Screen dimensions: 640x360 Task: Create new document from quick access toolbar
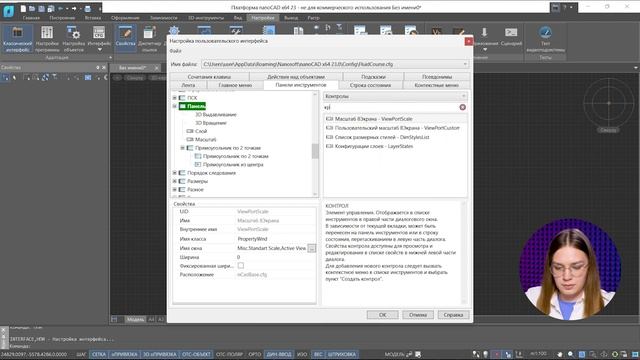23,8
